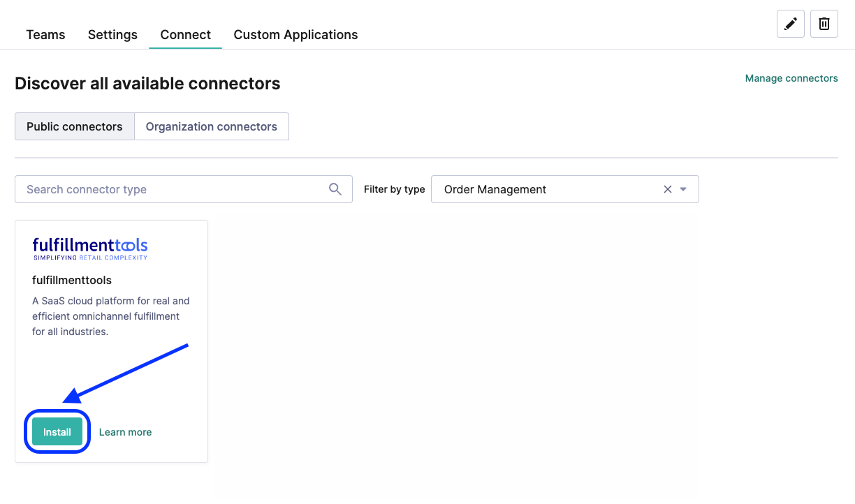Select the Public connectors option
Screen dimensions: 855x504
(x=74, y=126)
